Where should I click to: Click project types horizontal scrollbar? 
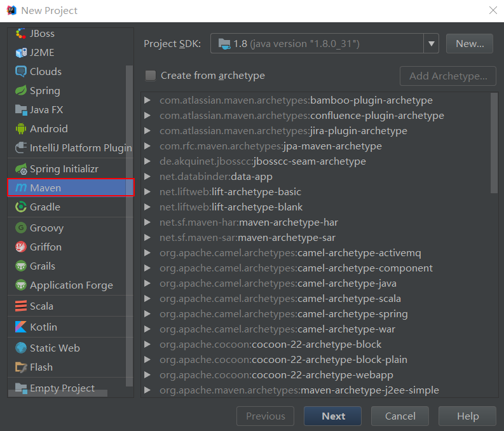[58, 393]
